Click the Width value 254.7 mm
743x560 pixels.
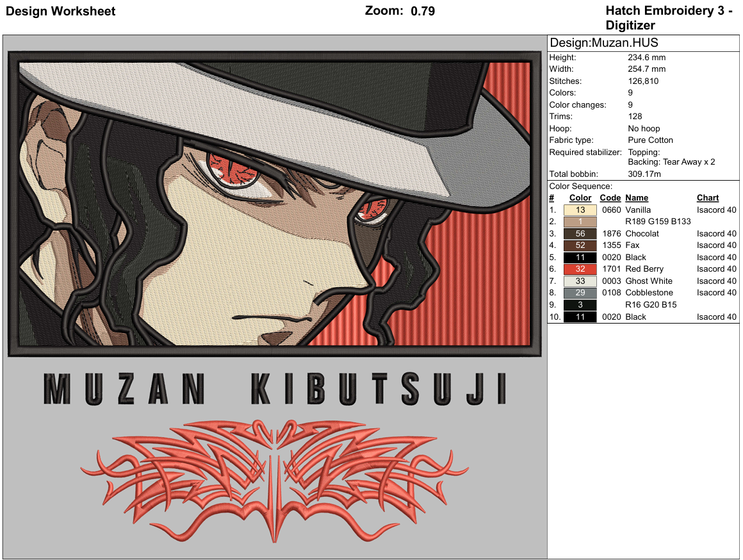[646, 69]
